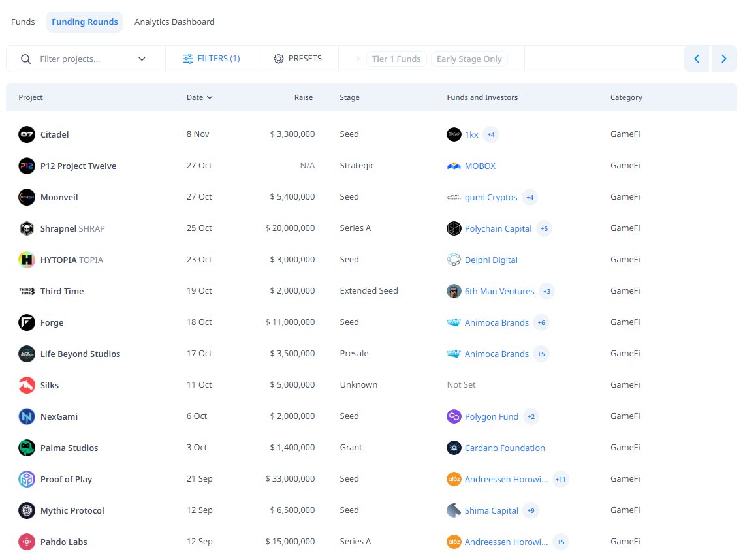Click the search magnifier icon
743x560 pixels.
tap(25, 59)
